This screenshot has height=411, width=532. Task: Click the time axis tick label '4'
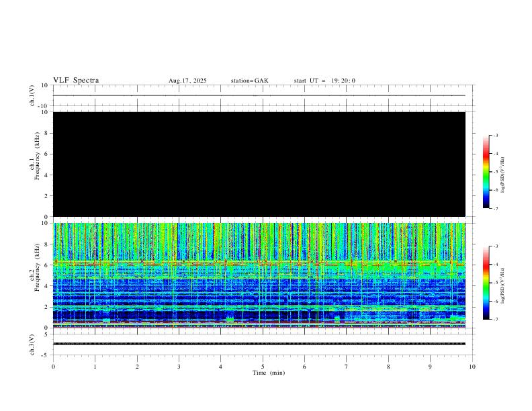221,367
